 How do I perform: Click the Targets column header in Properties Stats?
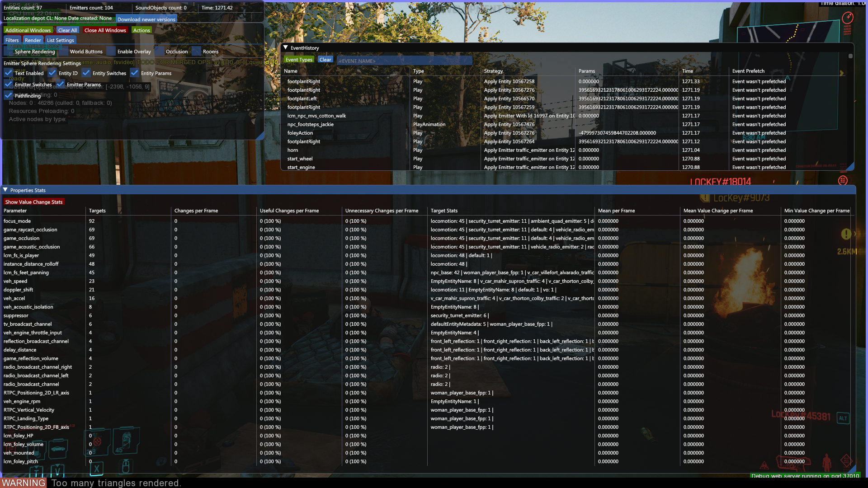pyautogui.click(x=97, y=211)
